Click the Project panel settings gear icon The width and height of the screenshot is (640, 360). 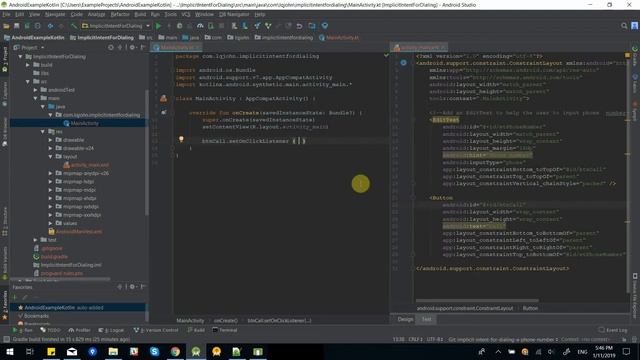[x=132, y=47]
